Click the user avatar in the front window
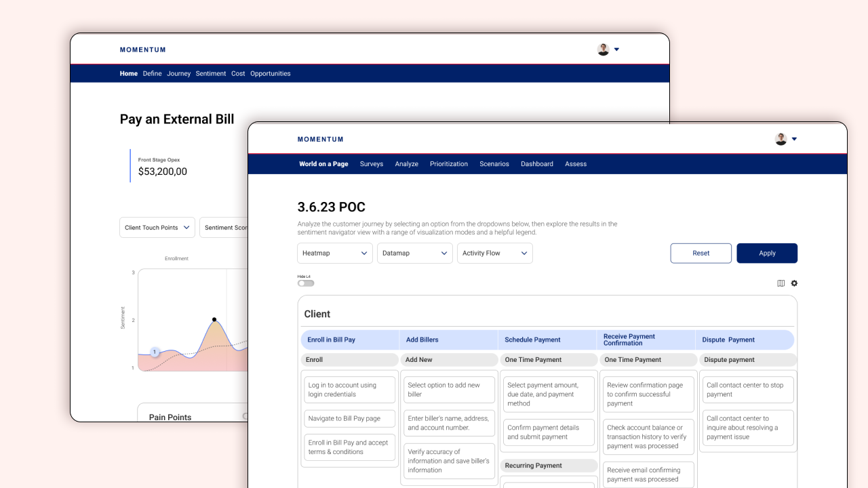This screenshot has height=488, width=868. [x=781, y=139]
